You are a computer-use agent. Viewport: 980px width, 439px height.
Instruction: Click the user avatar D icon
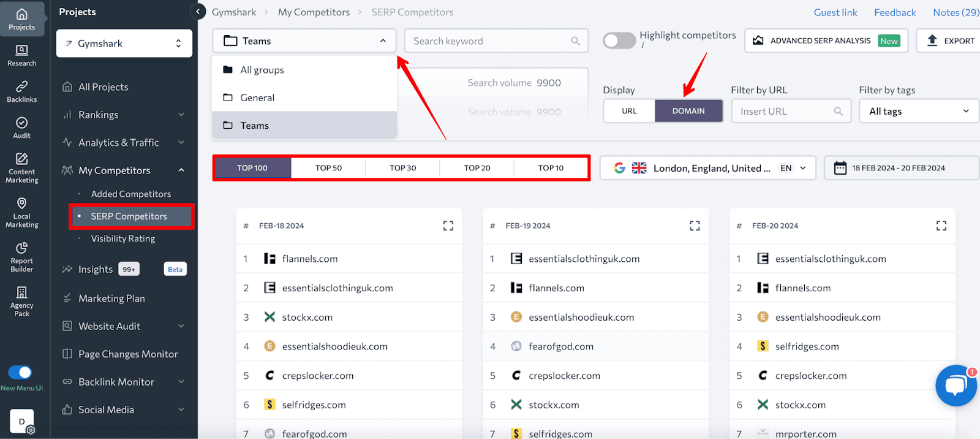(22, 421)
